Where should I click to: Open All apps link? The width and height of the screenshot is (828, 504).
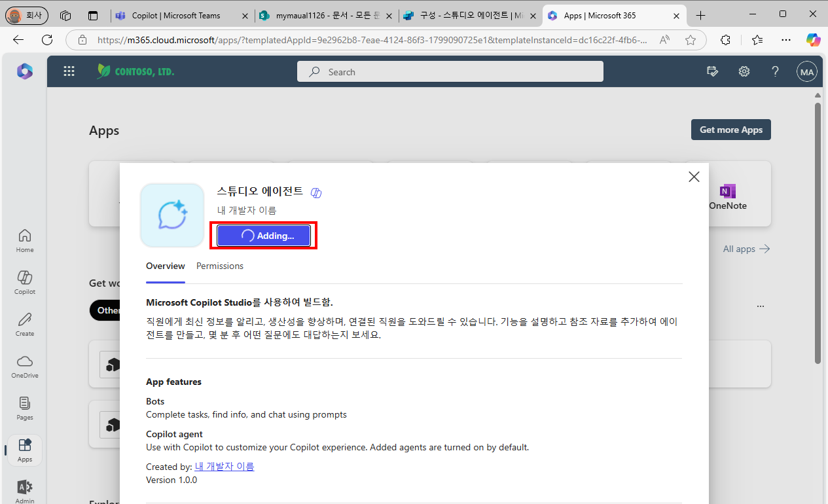[746, 249]
